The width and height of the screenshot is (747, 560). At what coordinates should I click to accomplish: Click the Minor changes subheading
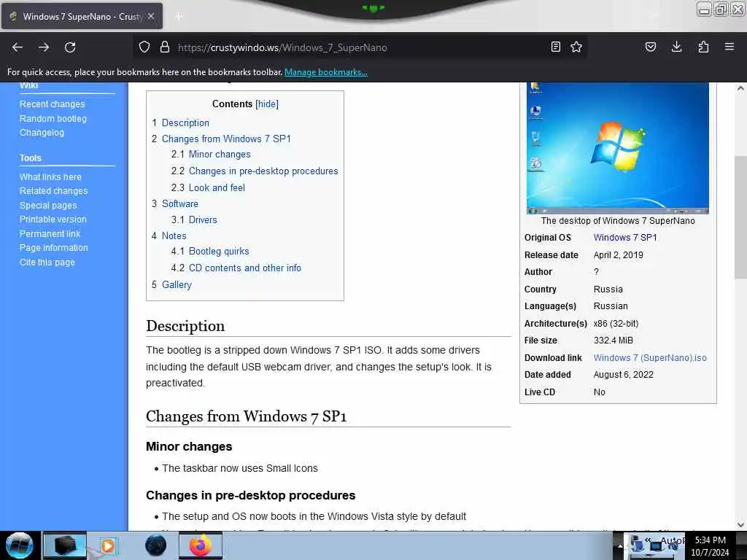coord(189,447)
